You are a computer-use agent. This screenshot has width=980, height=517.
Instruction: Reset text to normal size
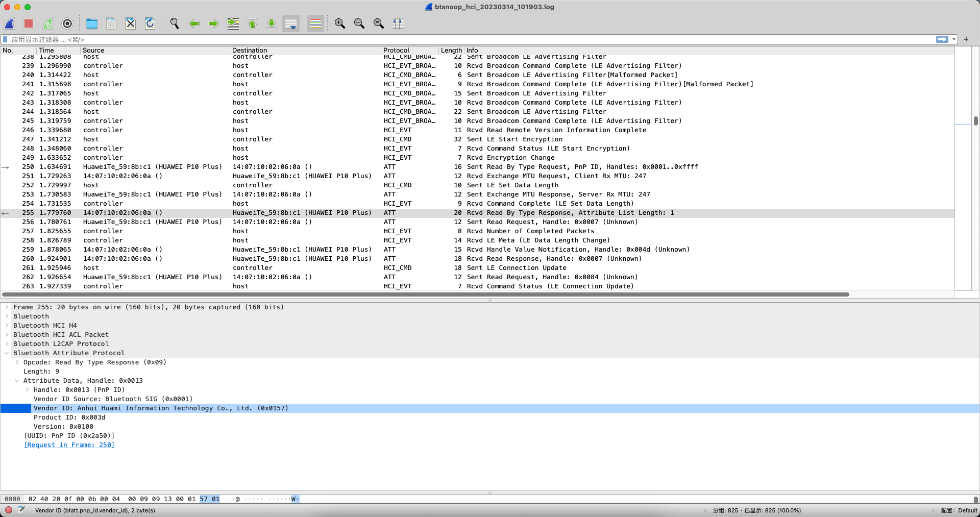(x=379, y=23)
